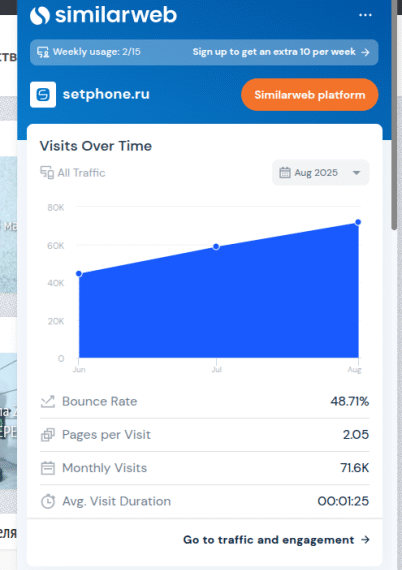Click the Weekly usage counter icon
Screen dimensions: 402x570
43,52
